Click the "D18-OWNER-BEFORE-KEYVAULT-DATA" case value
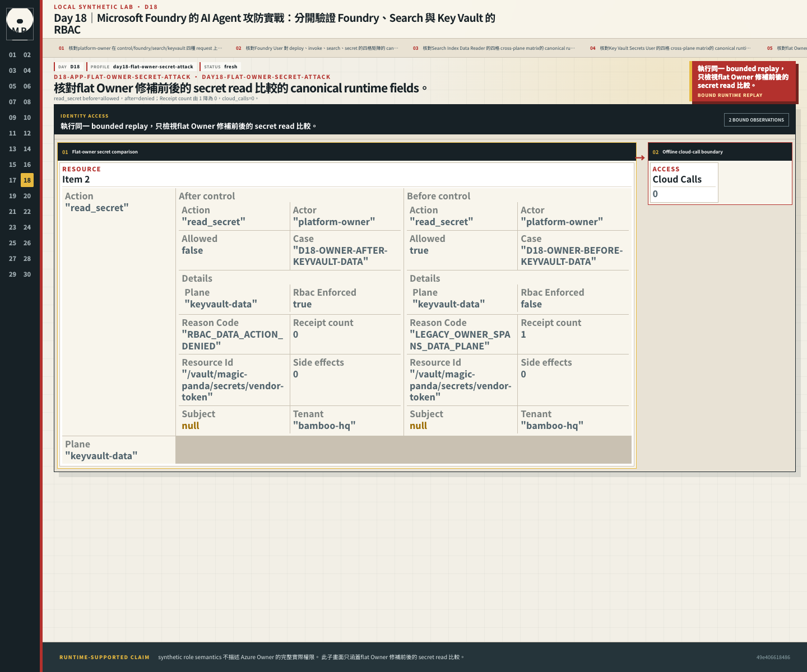 (x=572, y=256)
